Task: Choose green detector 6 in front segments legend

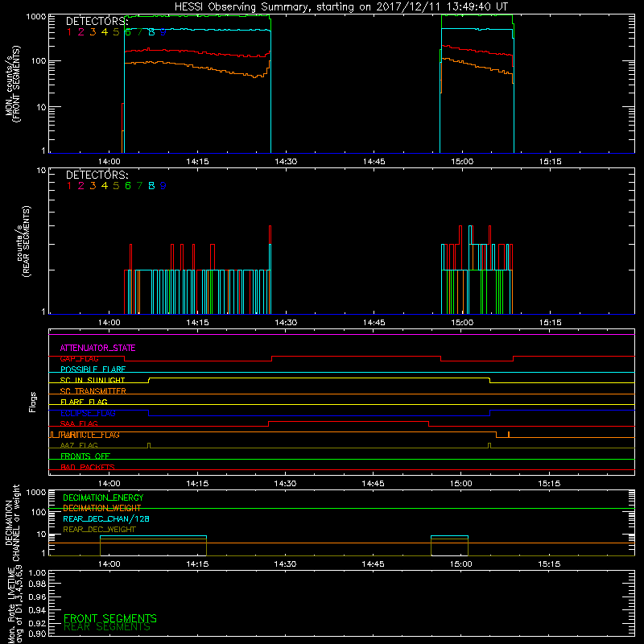Action: 128,32
